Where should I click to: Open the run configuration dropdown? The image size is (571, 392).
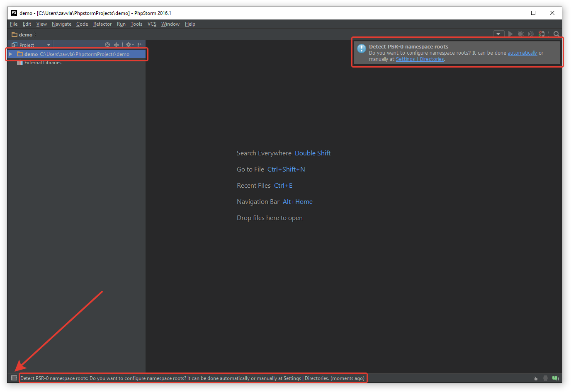click(x=498, y=34)
